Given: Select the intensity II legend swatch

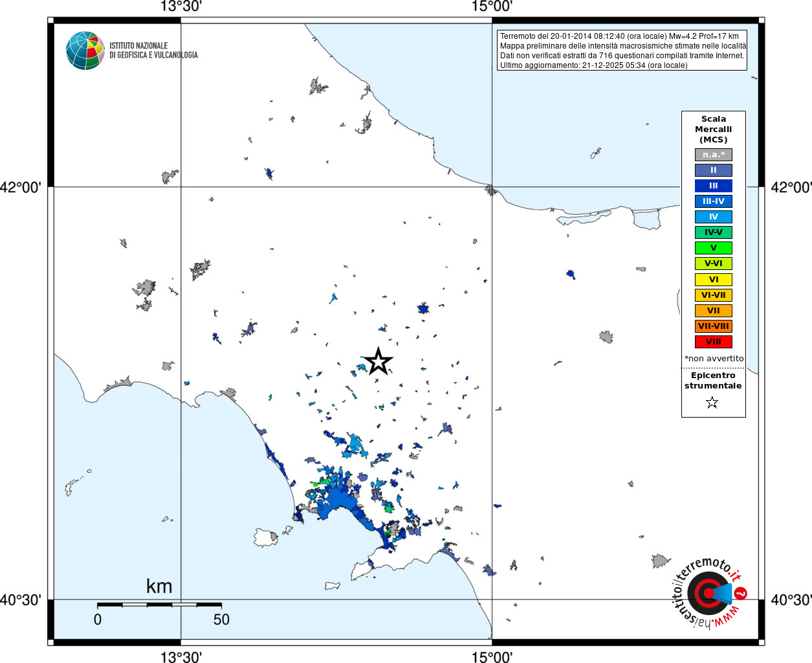Looking at the screenshot, I should 714,170.
